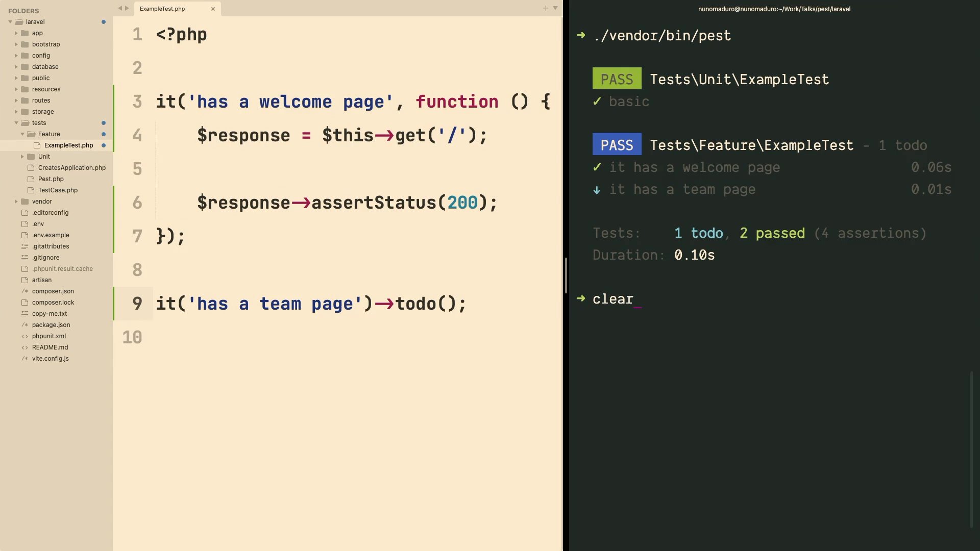Click the terminal scrollbar
Screen dimensions: 980x551
pos(971,449)
